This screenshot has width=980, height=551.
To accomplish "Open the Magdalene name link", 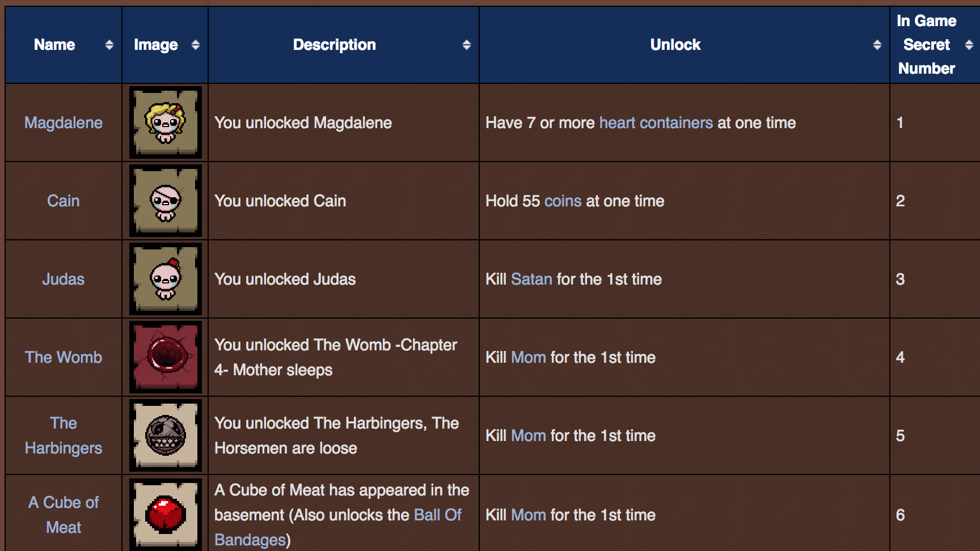I will pyautogui.click(x=64, y=122).
